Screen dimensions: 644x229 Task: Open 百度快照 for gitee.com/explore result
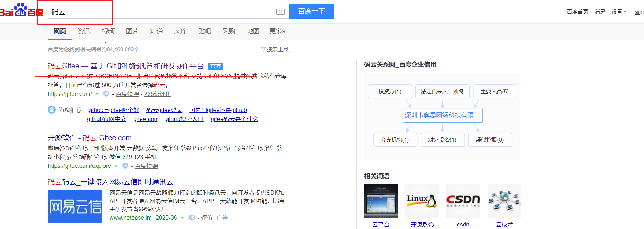pyautogui.click(x=146, y=166)
